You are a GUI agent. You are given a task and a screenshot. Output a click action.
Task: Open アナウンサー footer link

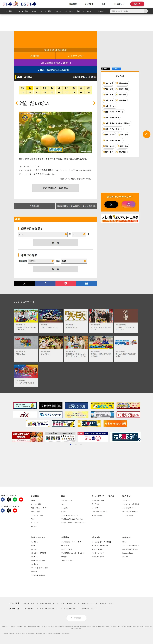point(35,542)
